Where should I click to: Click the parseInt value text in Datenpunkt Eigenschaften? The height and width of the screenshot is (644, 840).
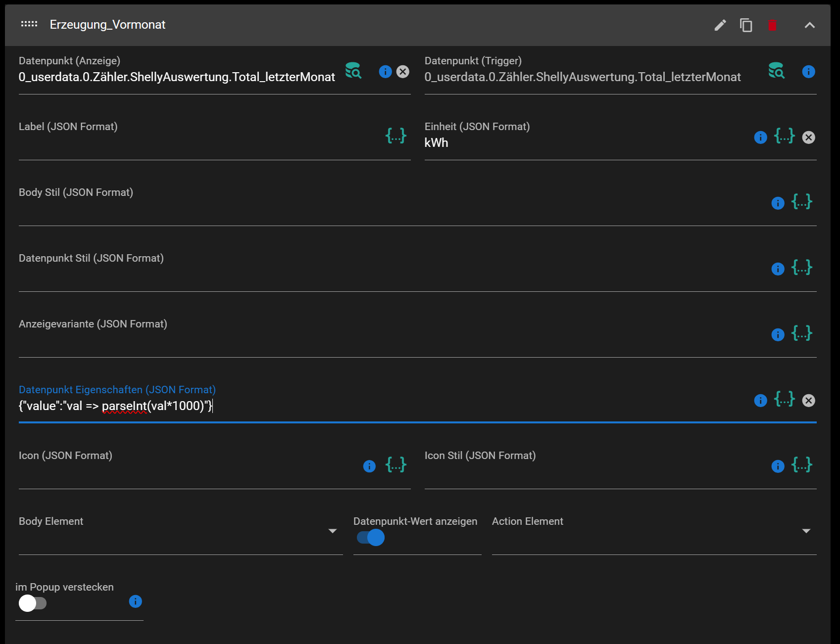tap(115, 406)
